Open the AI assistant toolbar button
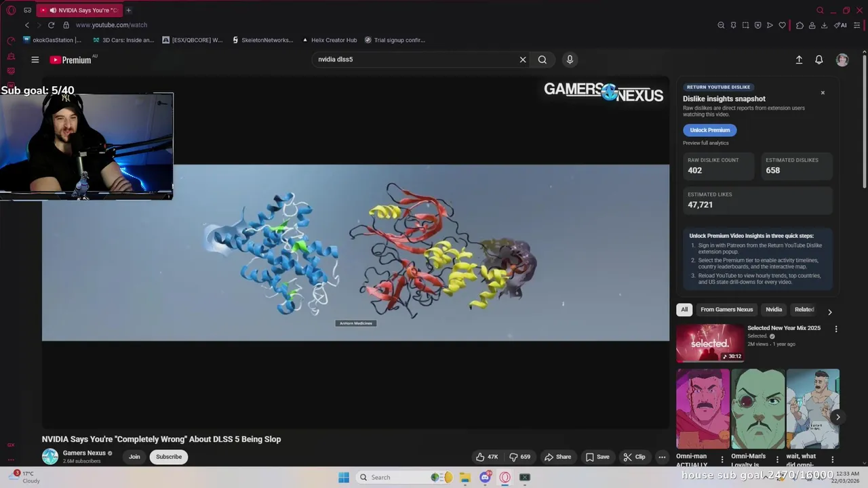This screenshot has width=868, height=488. pos(842,25)
